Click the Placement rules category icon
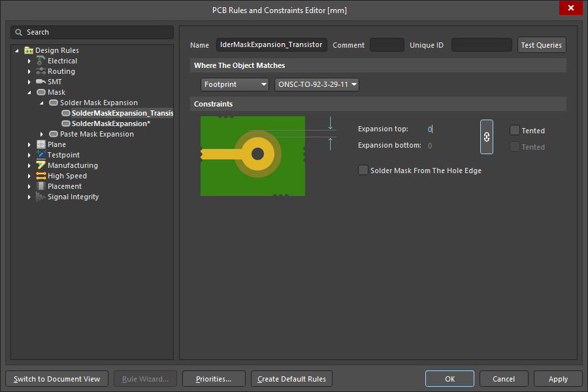The image size is (588, 392). pyautogui.click(x=40, y=186)
